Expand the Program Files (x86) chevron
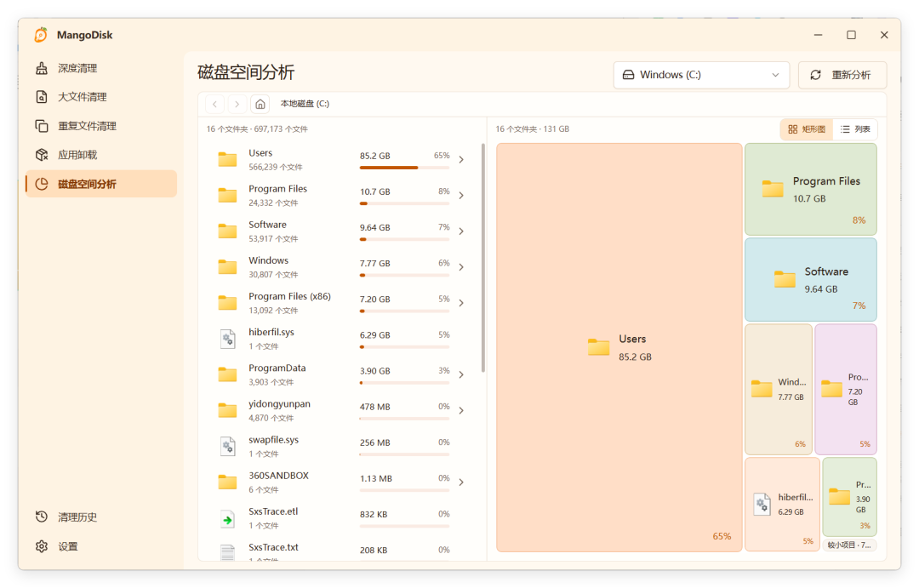Image resolution: width=919 pixels, height=588 pixels. pos(461,303)
